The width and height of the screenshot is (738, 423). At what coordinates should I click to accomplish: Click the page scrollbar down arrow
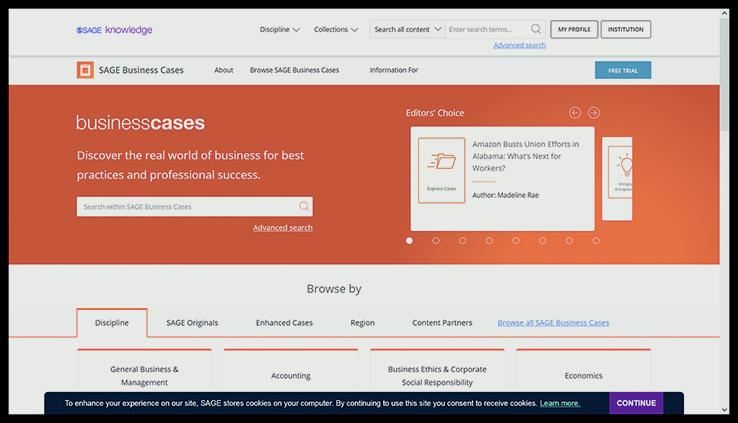724,410
